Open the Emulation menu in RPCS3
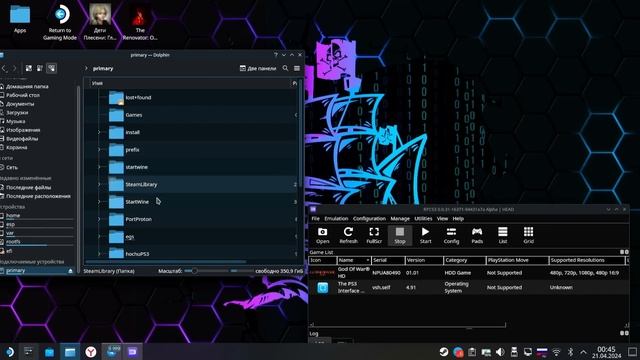The width and height of the screenshot is (640, 360). (336, 219)
